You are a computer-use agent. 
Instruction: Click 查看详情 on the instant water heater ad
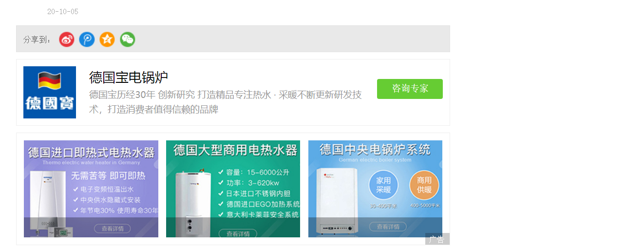(x=113, y=228)
